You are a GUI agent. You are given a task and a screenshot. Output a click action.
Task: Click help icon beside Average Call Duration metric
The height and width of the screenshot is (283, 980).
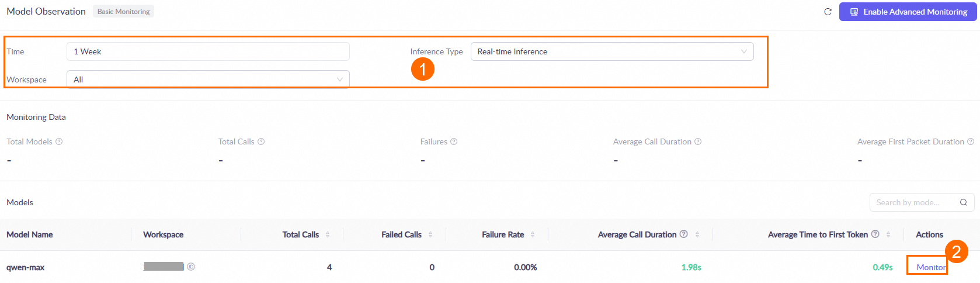pos(698,141)
